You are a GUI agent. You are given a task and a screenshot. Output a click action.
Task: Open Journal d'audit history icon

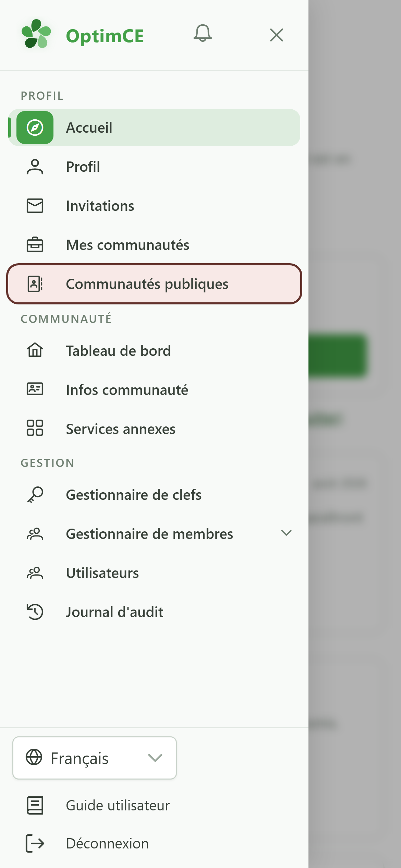pyautogui.click(x=35, y=612)
